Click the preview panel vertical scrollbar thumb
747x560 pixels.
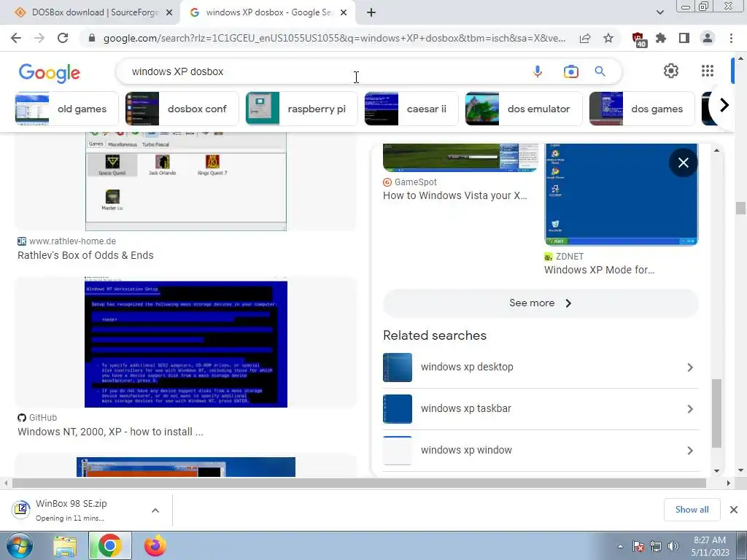(716, 413)
